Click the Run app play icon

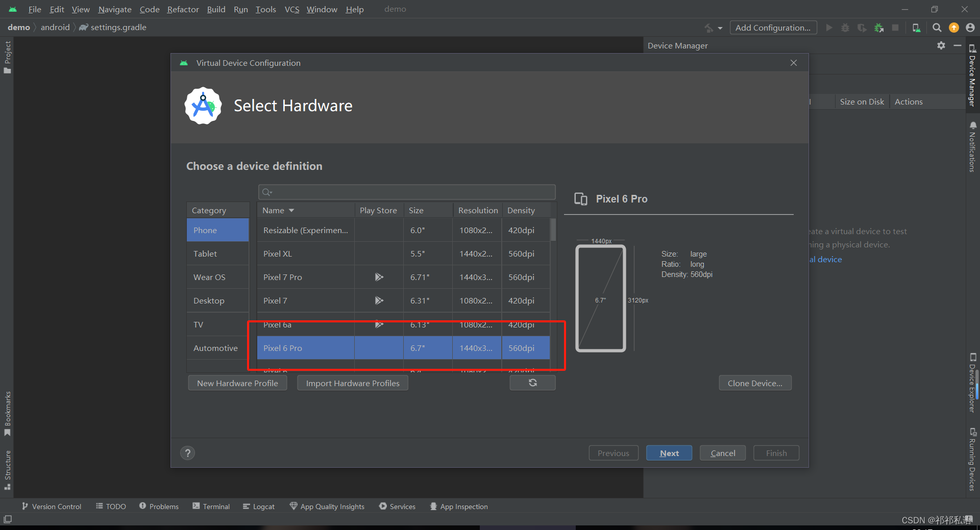[x=829, y=28]
